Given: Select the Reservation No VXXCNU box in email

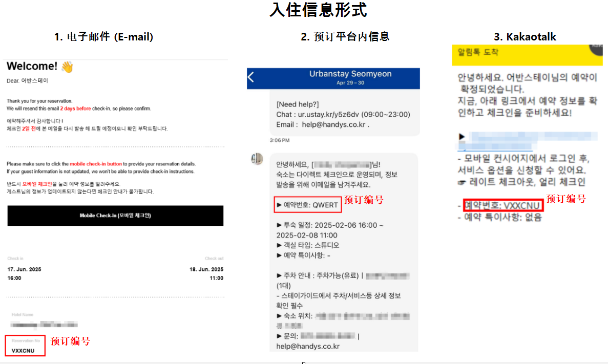Looking at the screenshot, I should click(x=25, y=346).
